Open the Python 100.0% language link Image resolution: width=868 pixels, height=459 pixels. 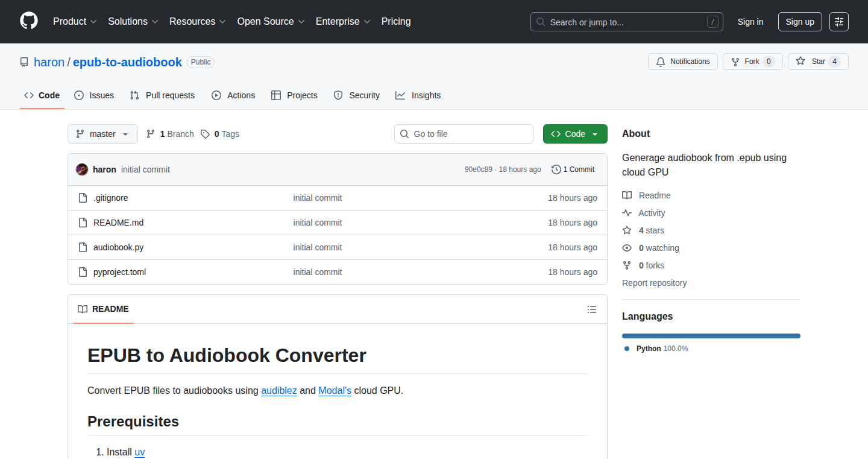click(x=656, y=349)
